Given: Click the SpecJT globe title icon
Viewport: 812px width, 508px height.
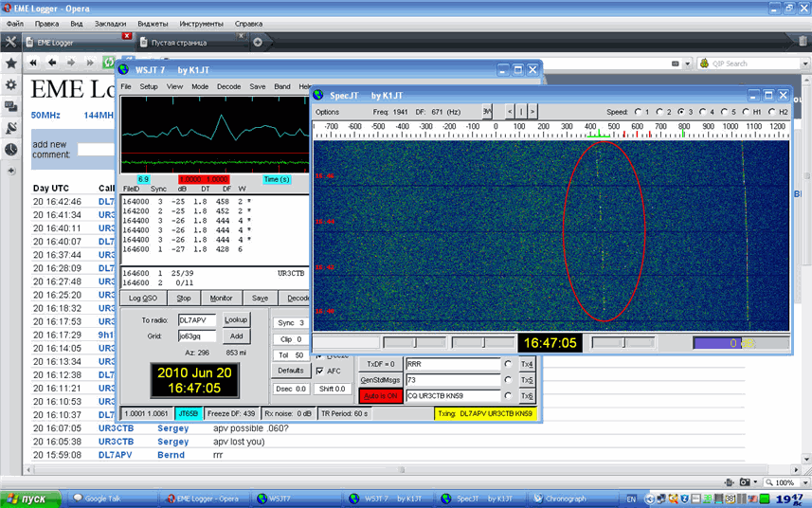Looking at the screenshot, I should pos(318,96).
